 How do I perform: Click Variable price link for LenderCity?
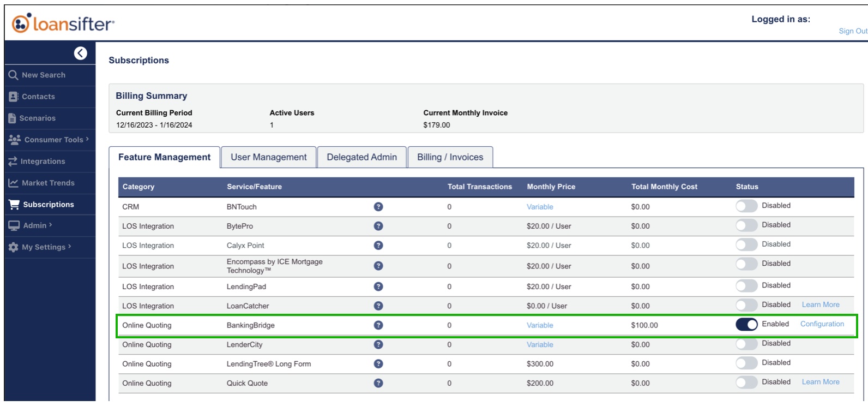[540, 344]
